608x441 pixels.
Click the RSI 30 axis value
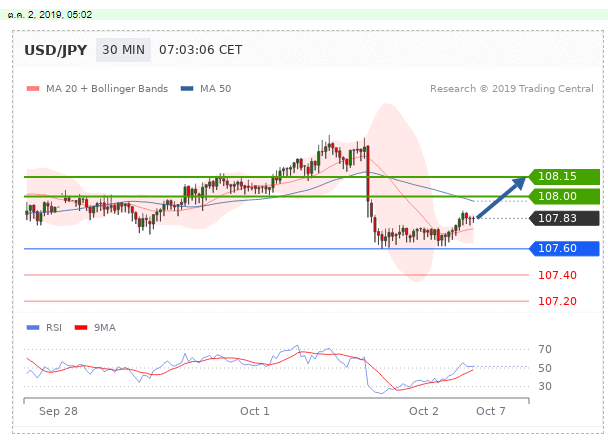545,386
